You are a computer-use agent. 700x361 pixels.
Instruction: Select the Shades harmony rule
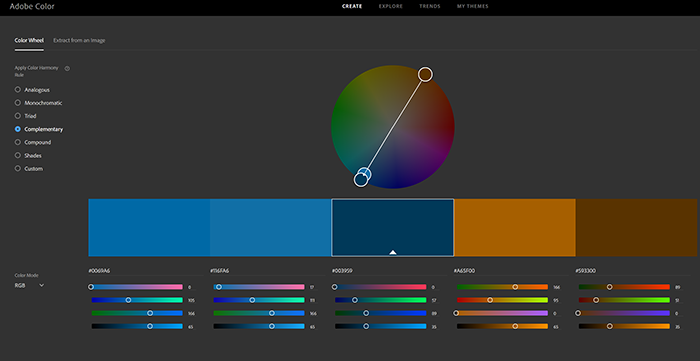click(28, 155)
